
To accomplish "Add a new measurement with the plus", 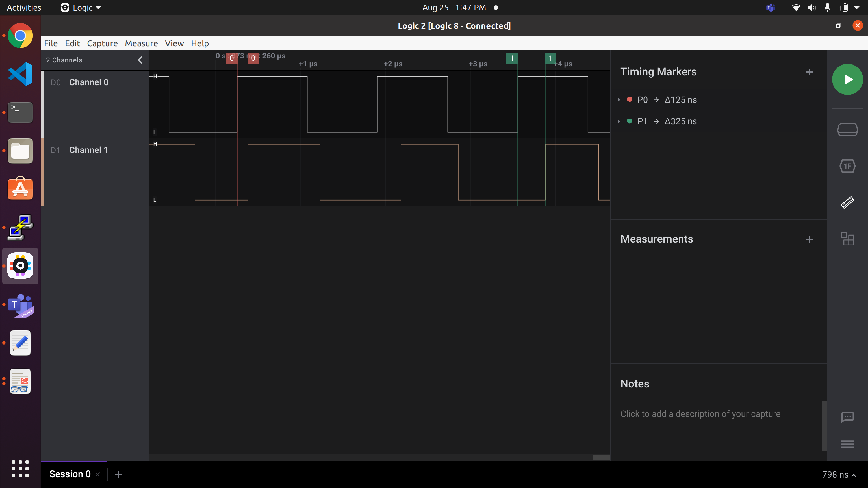I will point(810,239).
